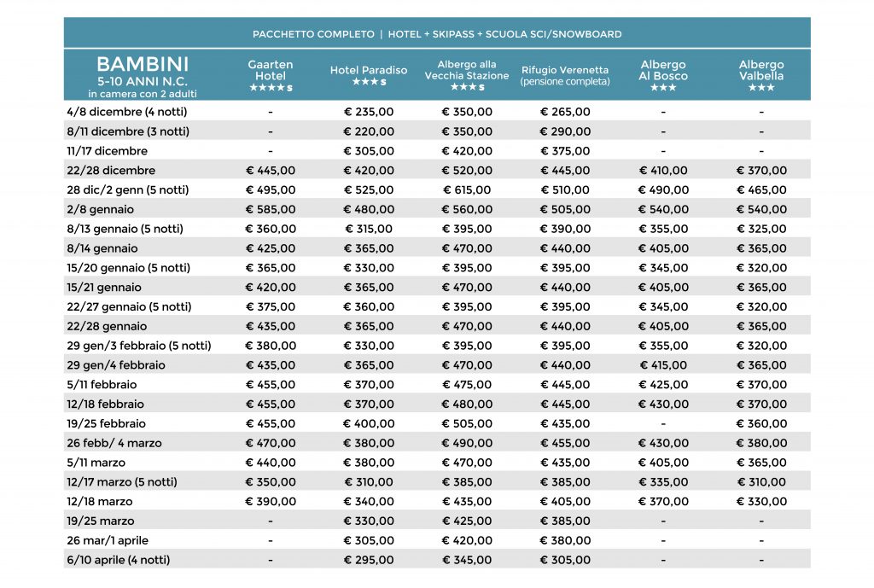
Task: Select Gaarten Hotel price € 420,00 for 15/21 gennaio
Action: pyautogui.click(x=271, y=288)
